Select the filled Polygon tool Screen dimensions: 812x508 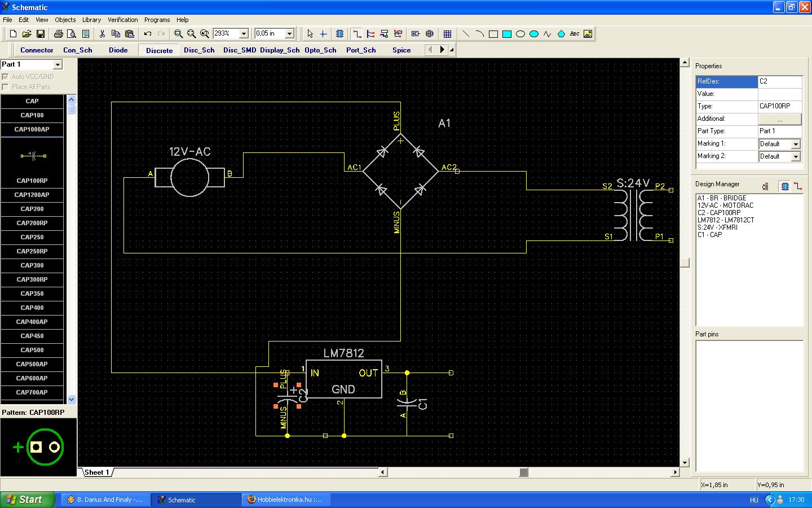coord(561,34)
